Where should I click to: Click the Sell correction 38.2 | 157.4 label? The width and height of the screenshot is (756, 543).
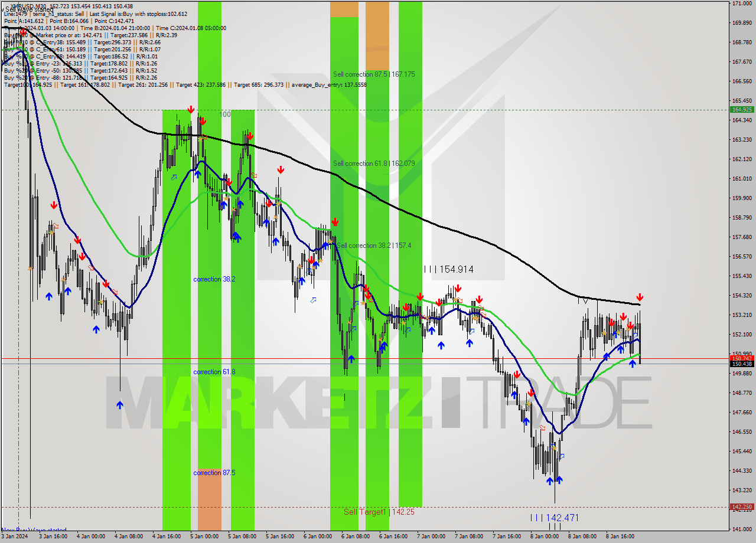coord(374,246)
